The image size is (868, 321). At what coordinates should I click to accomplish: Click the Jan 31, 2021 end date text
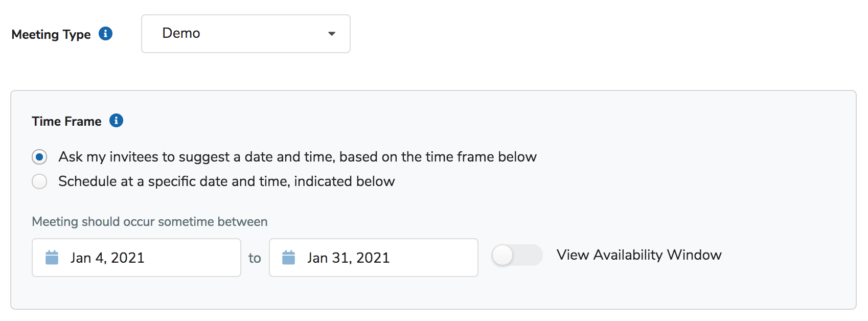point(348,258)
